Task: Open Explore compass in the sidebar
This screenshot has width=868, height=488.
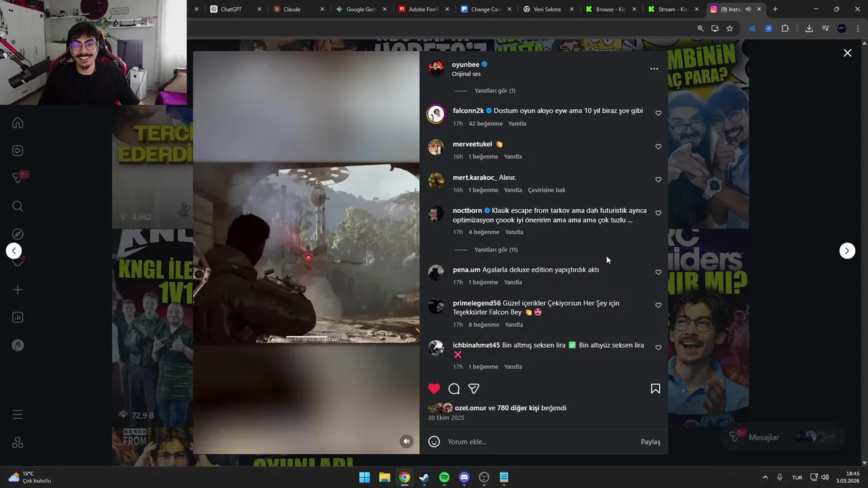Action: point(18,234)
